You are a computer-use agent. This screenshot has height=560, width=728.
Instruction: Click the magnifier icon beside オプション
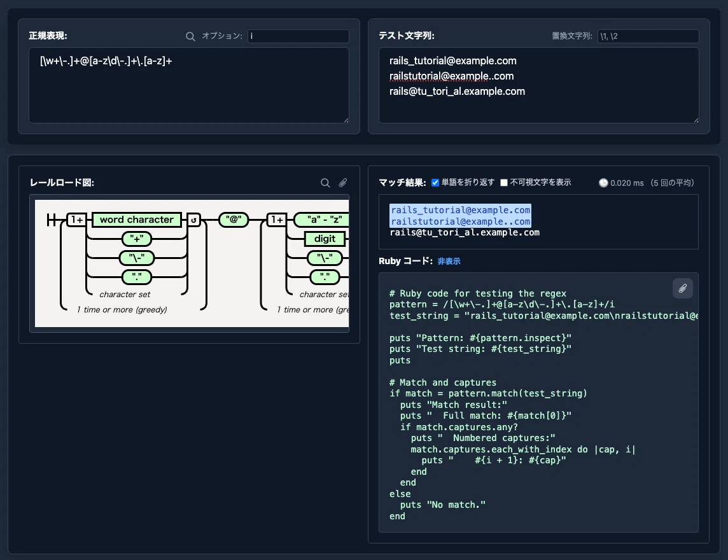click(x=190, y=36)
